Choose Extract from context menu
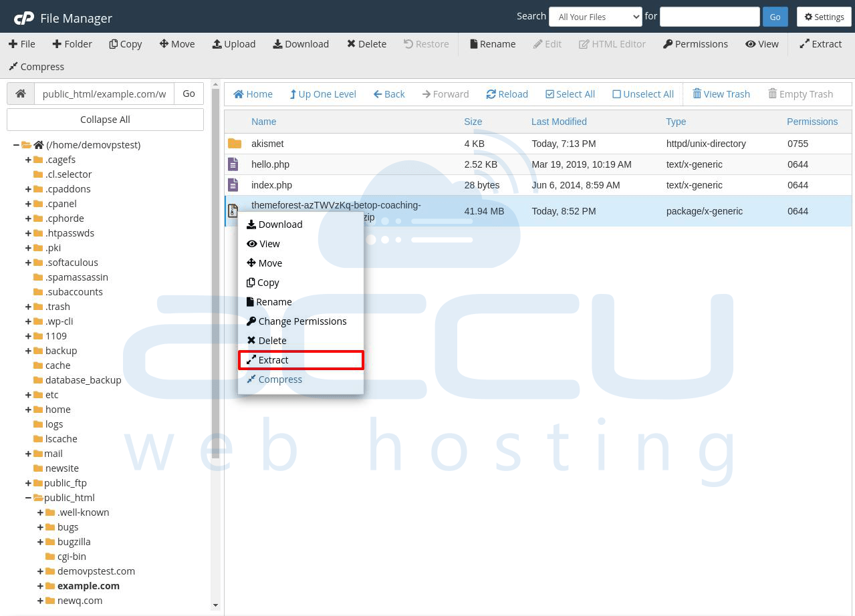 pos(301,360)
